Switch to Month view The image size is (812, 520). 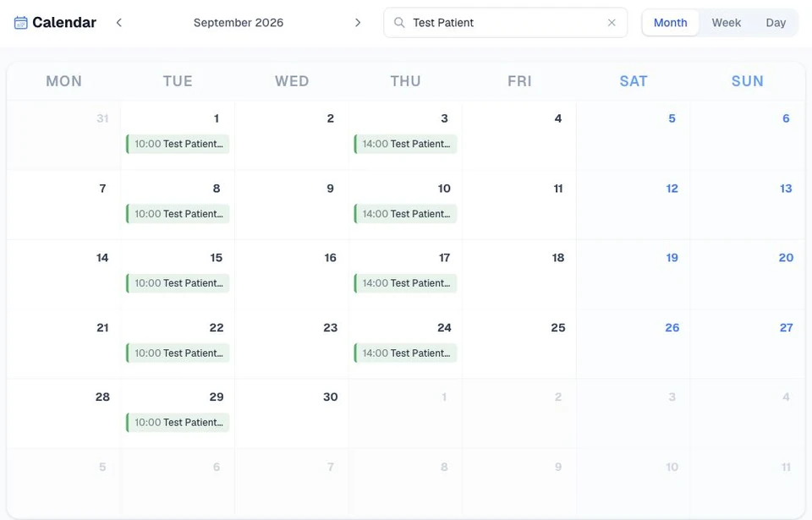[670, 23]
